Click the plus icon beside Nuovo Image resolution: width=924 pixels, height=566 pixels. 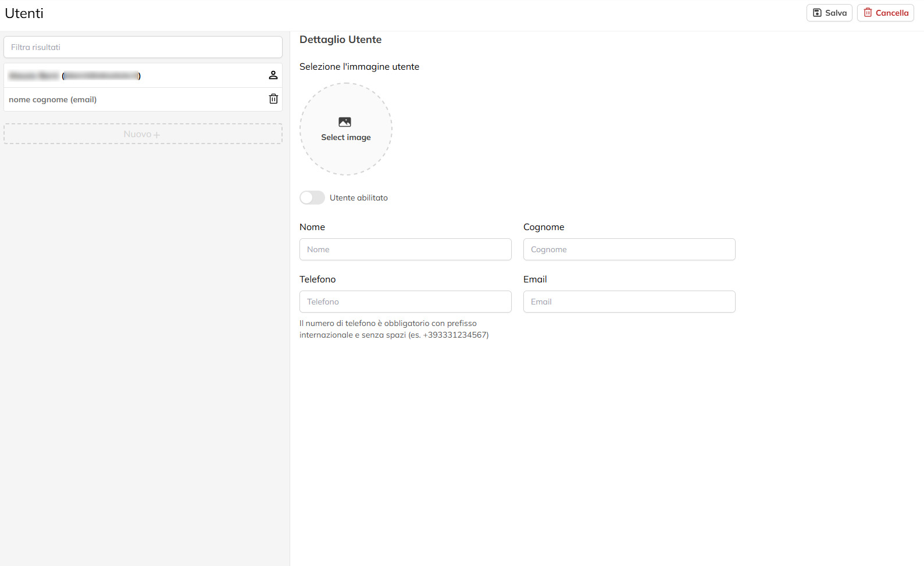click(156, 135)
